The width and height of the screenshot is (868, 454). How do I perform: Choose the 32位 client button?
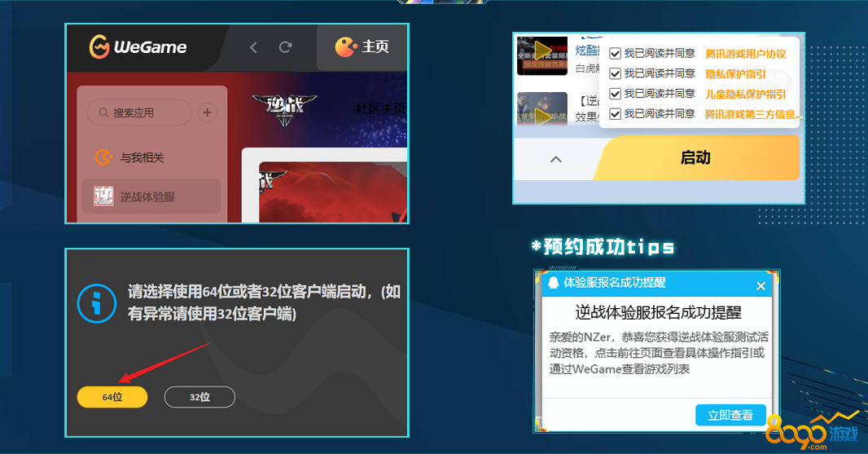pos(199,397)
